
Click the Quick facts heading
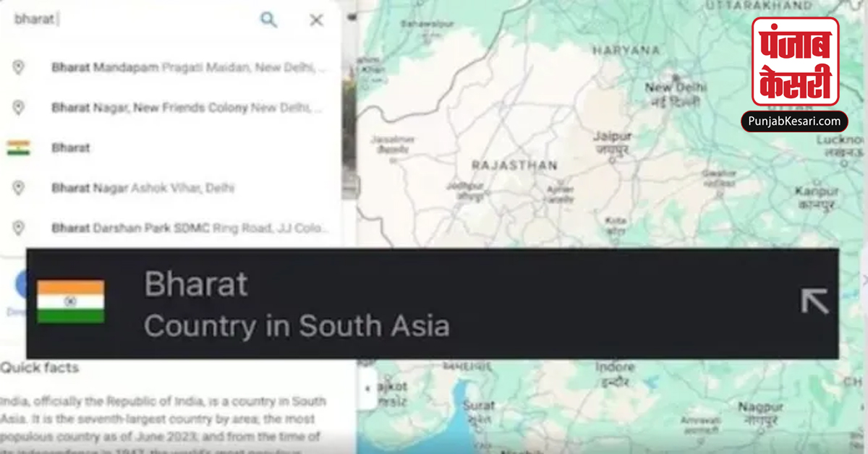39,367
